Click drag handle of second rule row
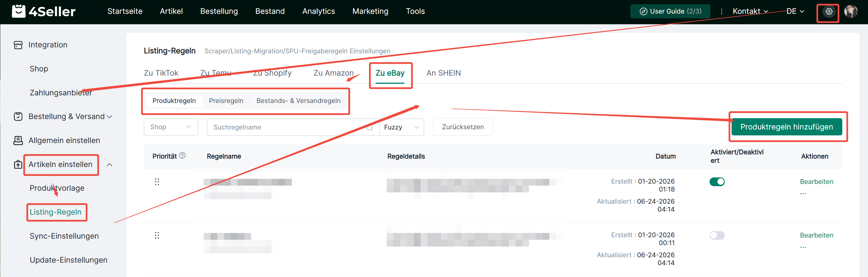868x277 pixels. tap(157, 235)
